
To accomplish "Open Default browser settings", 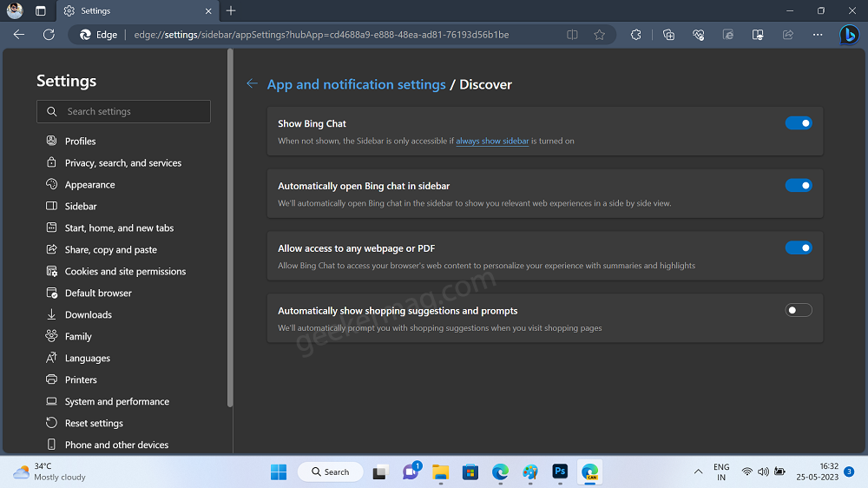I will coord(98,293).
